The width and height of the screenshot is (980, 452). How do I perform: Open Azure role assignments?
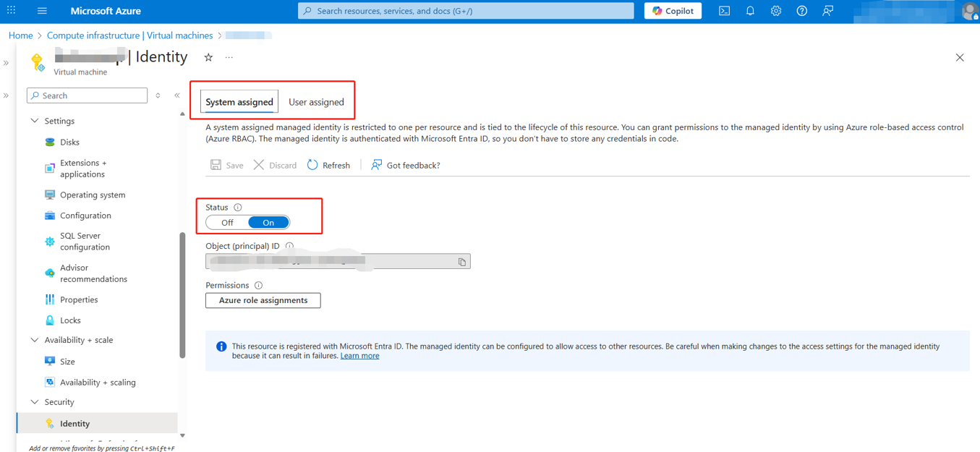(263, 300)
